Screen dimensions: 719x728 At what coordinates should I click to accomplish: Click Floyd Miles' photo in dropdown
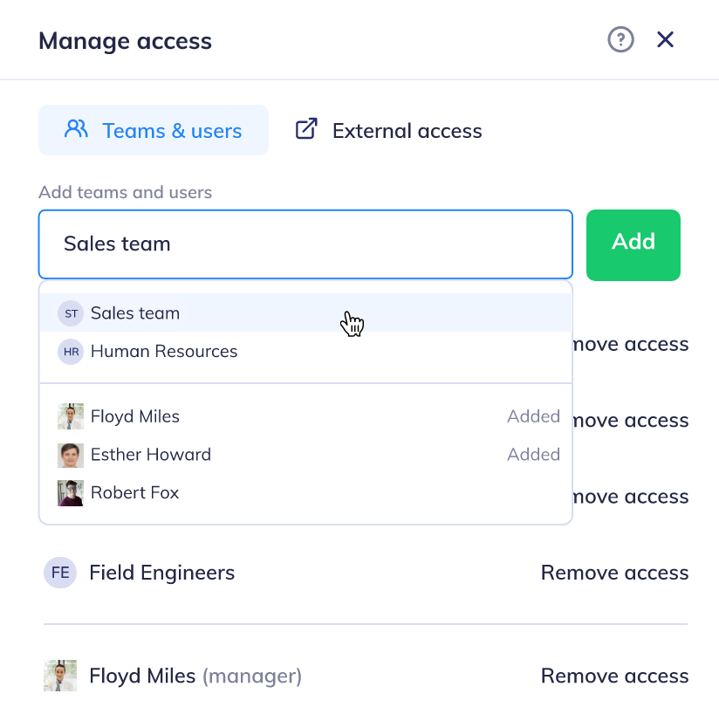71,416
